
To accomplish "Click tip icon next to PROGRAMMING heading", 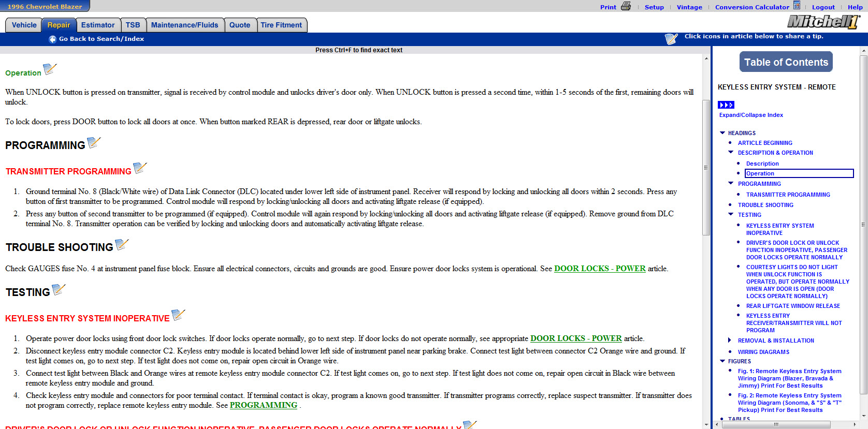I will [x=94, y=142].
